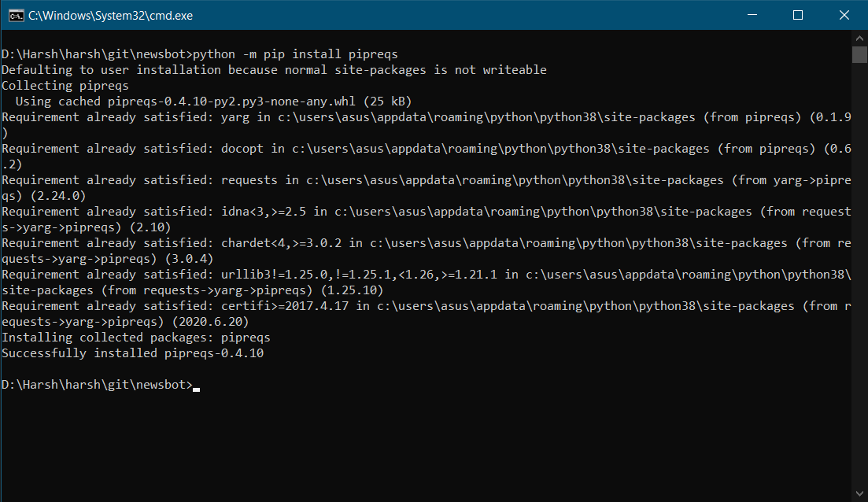Screen dimensions: 868x502
Task: Click the urllib3 requirement satisfied line
Action: (427, 282)
